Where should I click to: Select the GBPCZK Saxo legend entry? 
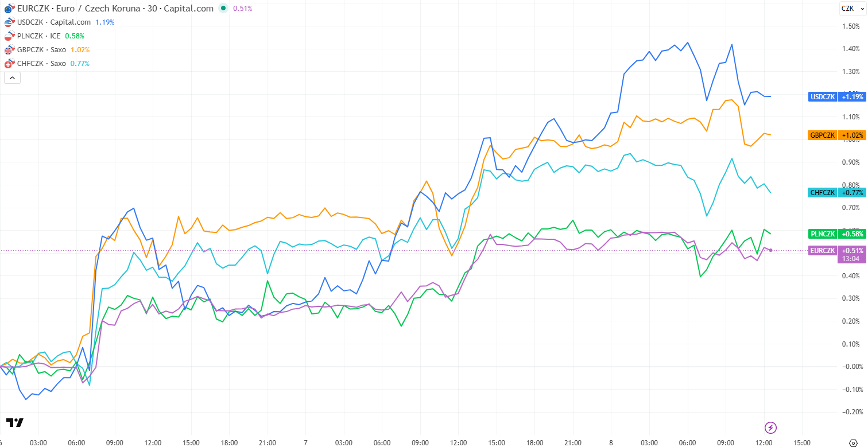pos(42,50)
